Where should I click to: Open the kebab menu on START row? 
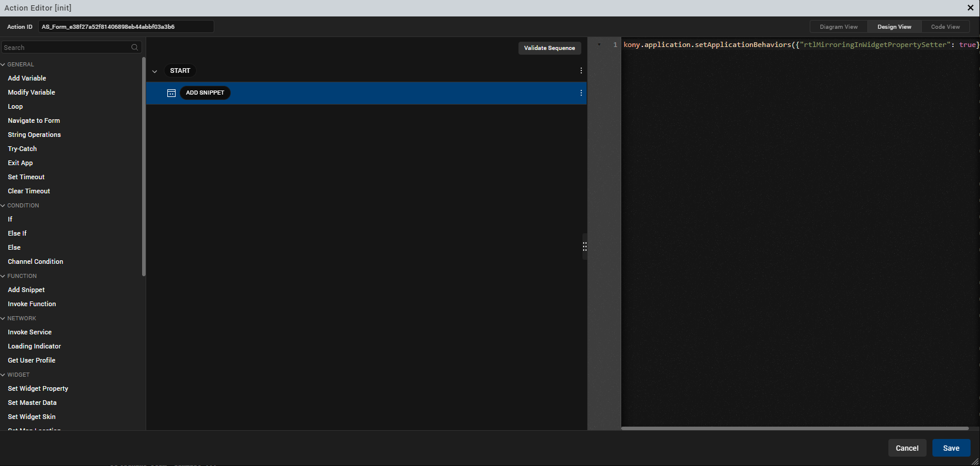pos(581,71)
